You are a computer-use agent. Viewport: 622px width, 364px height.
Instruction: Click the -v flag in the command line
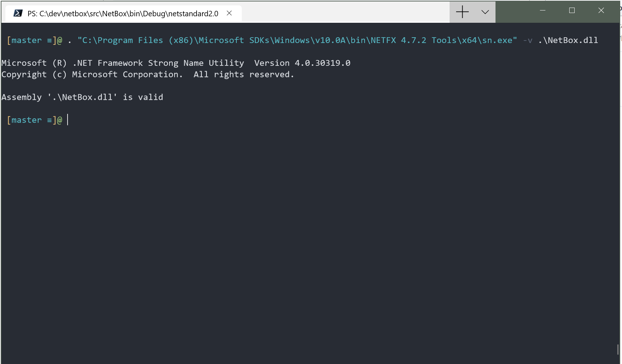[x=527, y=40]
